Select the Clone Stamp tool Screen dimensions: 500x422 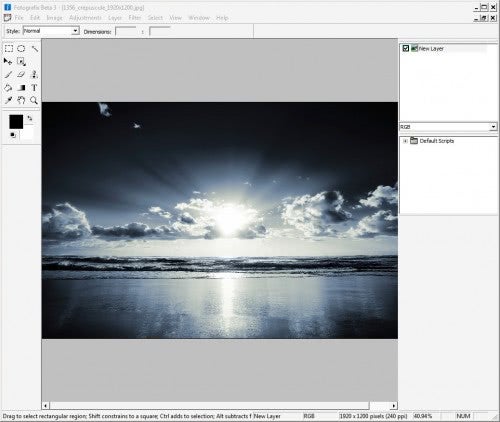point(34,74)
